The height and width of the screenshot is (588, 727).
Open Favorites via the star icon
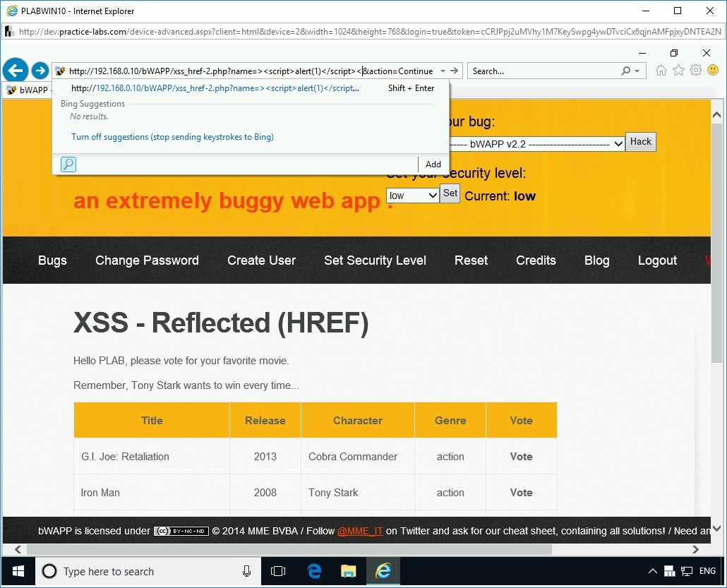pyautogui.click(x=678, y=71)
